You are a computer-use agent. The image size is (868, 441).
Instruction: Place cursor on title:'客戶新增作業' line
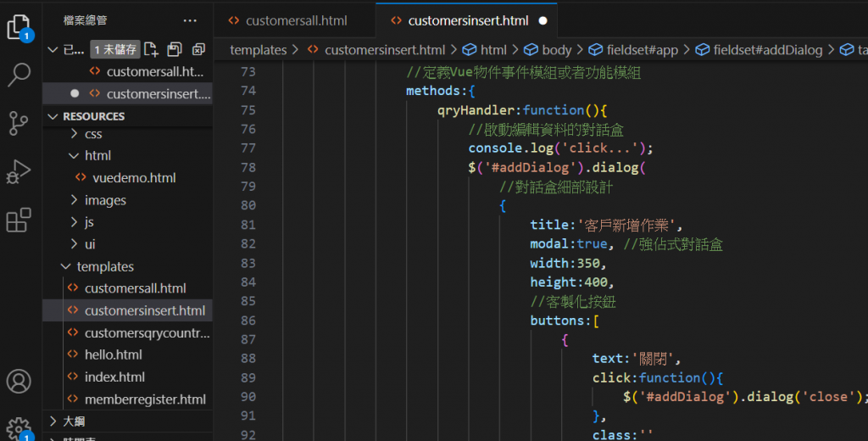606,225
